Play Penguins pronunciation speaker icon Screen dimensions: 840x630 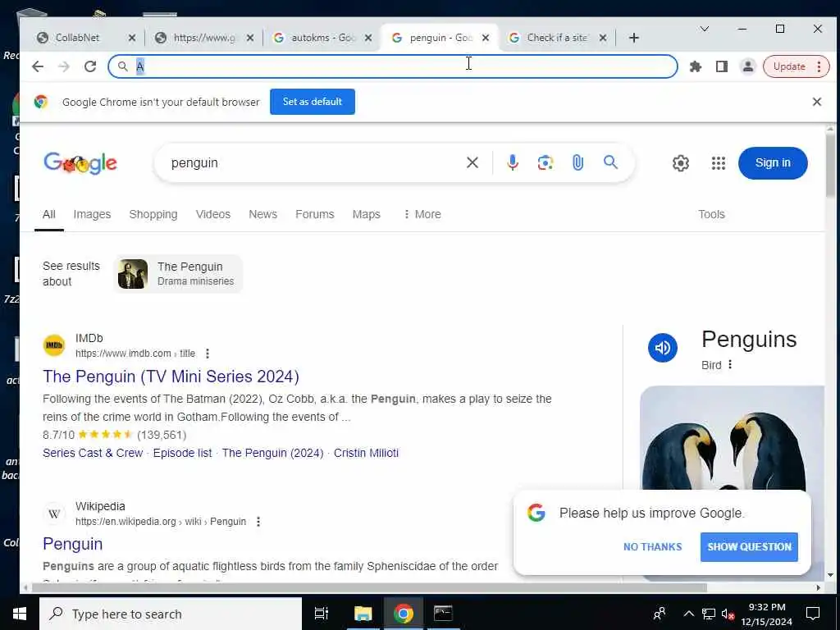coord(663,348)
